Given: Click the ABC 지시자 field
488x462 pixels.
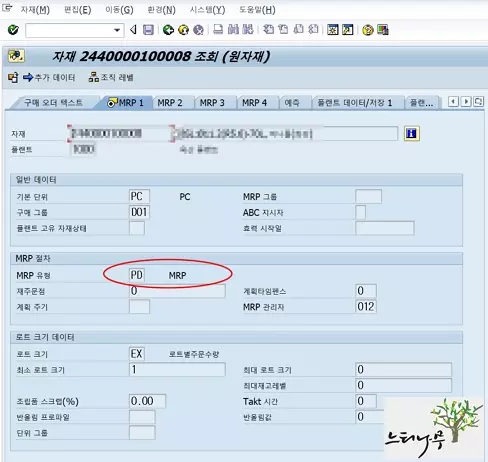Looking at the screenshot, I should [x=360, y=212].
